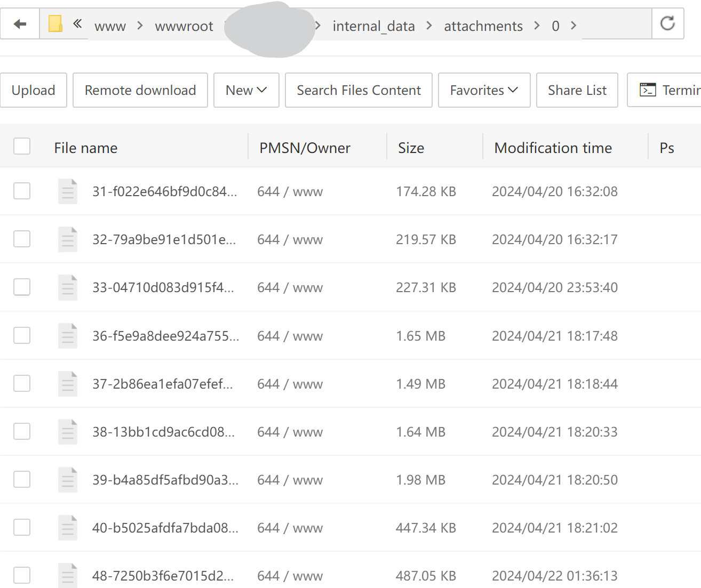This screenshot has height=588, width=701.
Task: Check the box for file 48-7250b3f6e7015d2
Action: tap(22, 575)
